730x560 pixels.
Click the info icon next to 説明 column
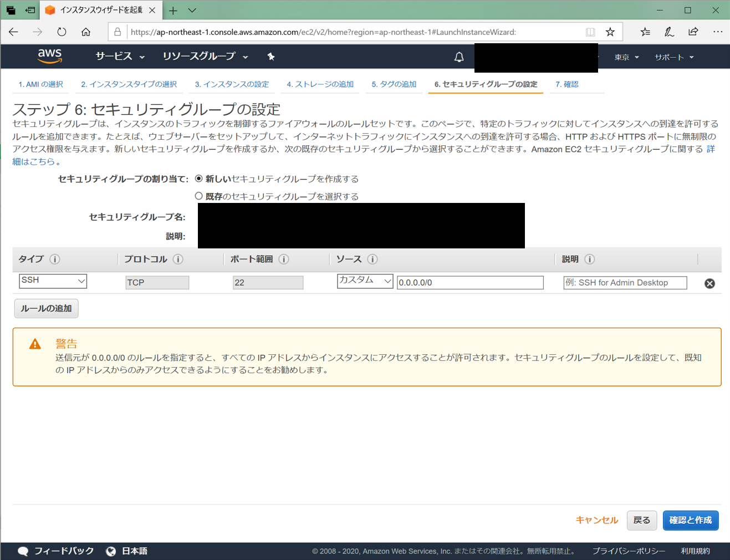point(590,259)
